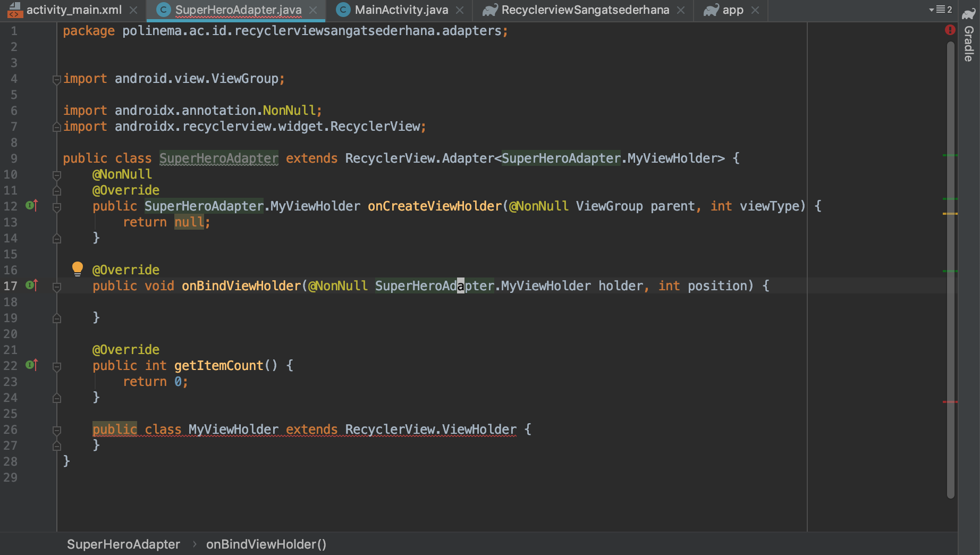980x555 pixels.
Task: Click the package declaration on line 1
Action: (x=285, y=31)
